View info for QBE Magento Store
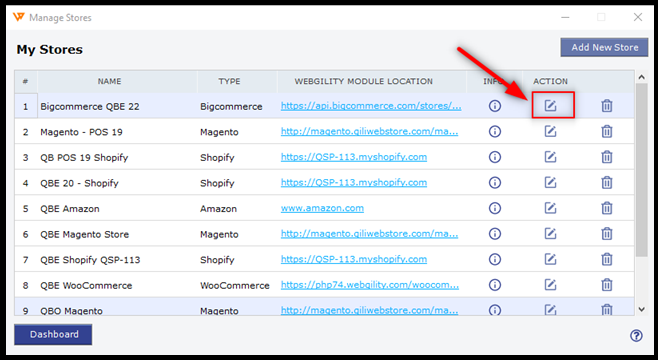The height and width of the screenshot is (360, 658). point(495,234)
